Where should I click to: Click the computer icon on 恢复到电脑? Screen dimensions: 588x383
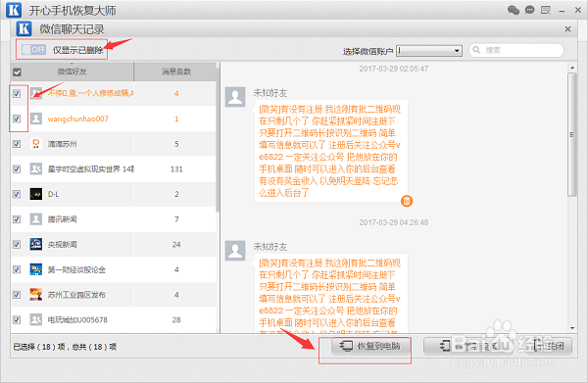tap(346, 346)
